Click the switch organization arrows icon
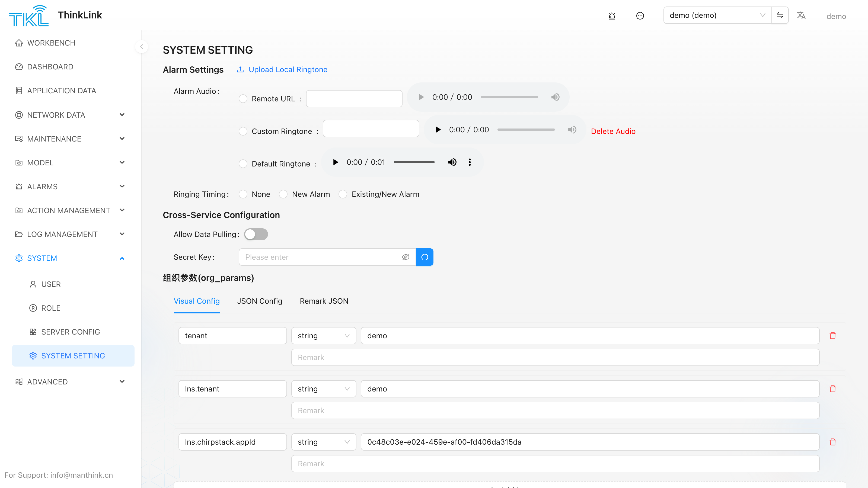Viewport: 868px width, 488px height. (x=780, y=15)
